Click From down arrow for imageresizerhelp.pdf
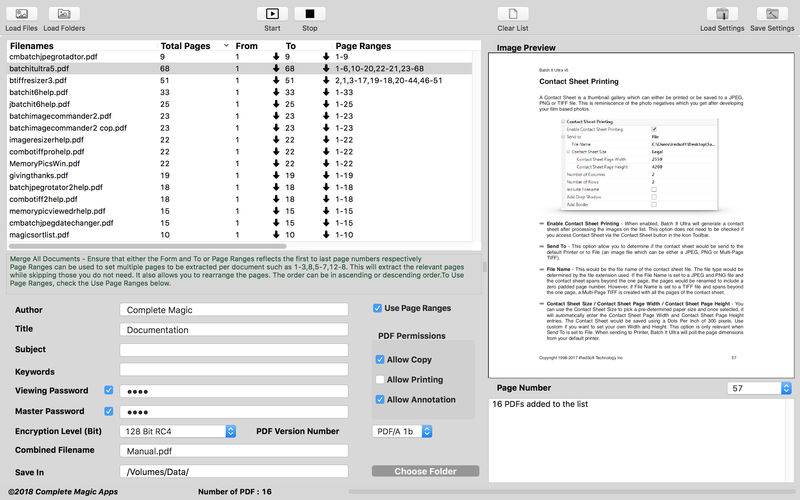Image resolution: width=800 pixels, height=500 pixels. tap(276, 140)
